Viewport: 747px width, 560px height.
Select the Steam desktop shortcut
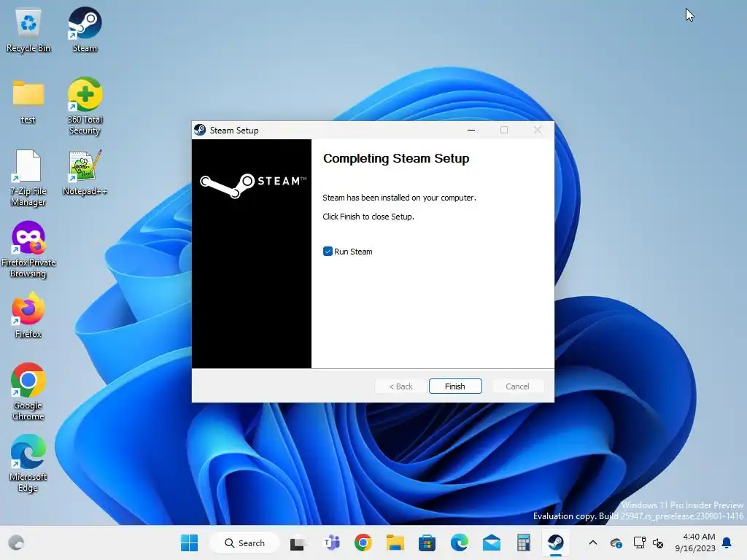click(x=85, y=31)
